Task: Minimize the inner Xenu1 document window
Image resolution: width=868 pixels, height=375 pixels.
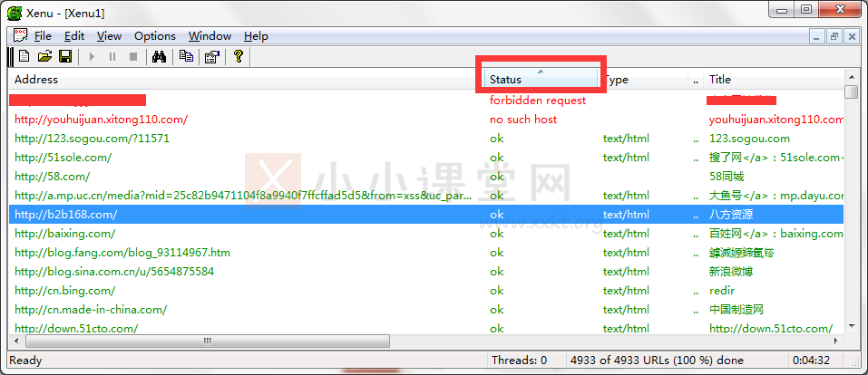Action: [817, 36]
